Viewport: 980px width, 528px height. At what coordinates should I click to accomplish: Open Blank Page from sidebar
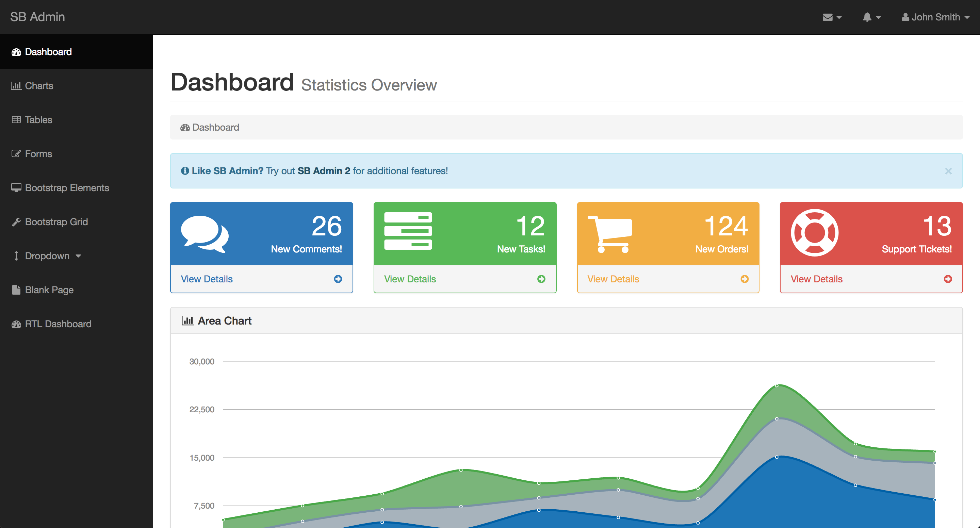pos(77,290)
